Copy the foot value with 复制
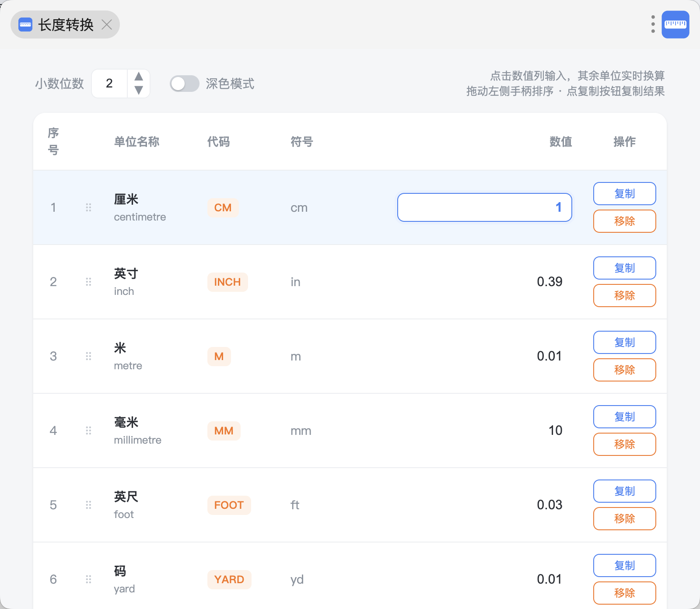 (x=624, y=491)
